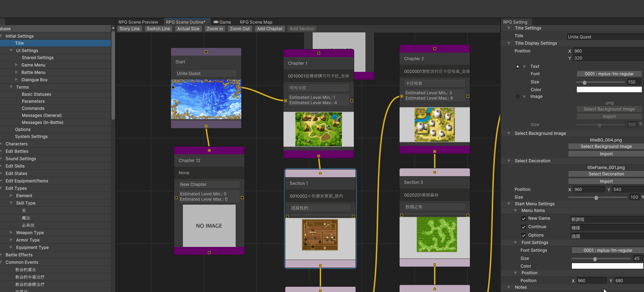The width and height of the screenshot is (644, 292).
Task: Select Dialogue Box in the settings tree
Action: click(34, 80)
